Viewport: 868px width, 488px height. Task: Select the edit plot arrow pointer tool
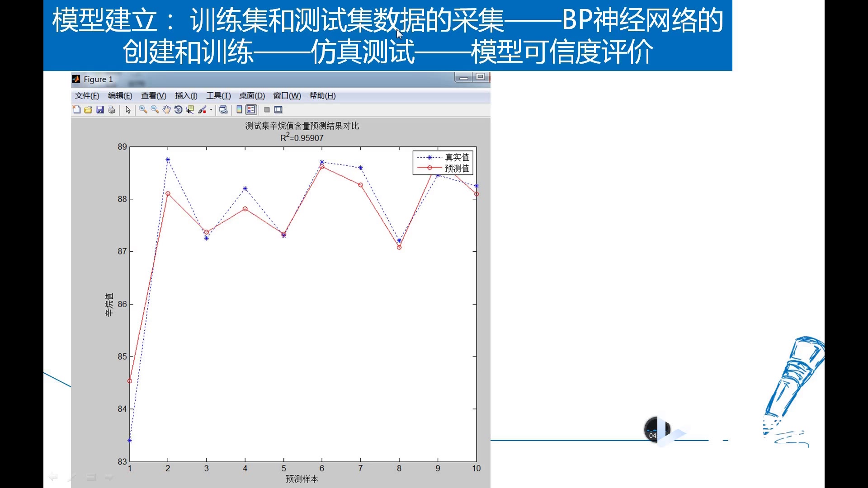pos(128,110)
